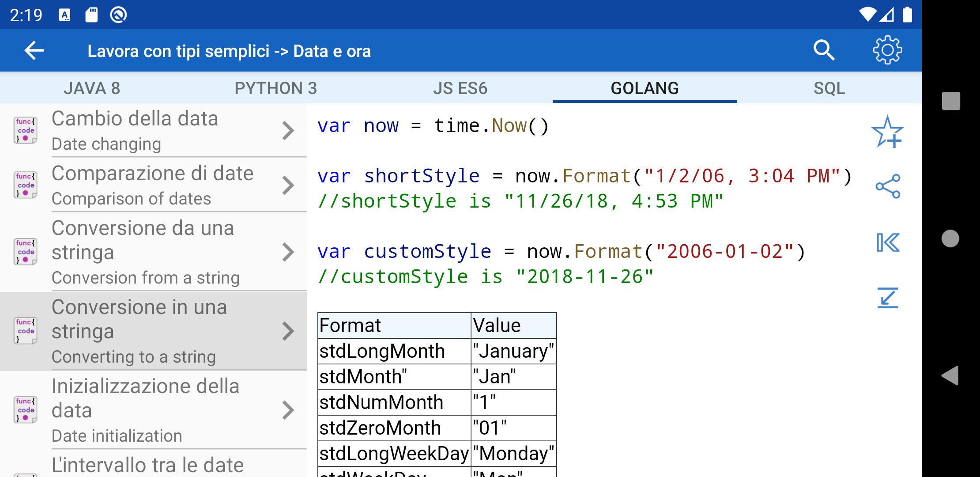This screenshot has height=477, width=980.
Task: Switch to the JS ES6 tab
Action: coord(460,88)
